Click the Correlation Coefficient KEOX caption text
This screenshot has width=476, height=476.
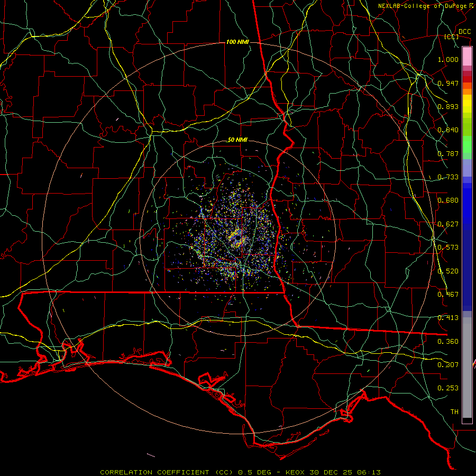click(240, 472)
